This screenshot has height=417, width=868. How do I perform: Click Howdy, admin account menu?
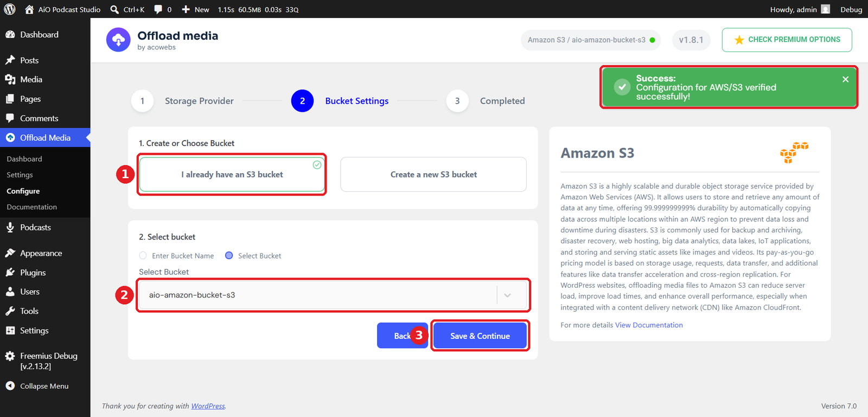pyautogui.click(x=800, y=9)
